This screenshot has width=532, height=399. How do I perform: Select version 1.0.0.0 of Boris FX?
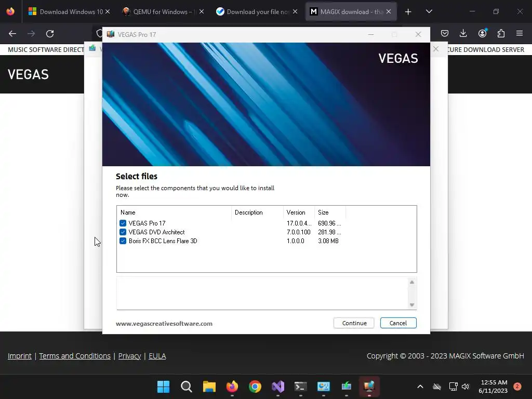point(296,241)
